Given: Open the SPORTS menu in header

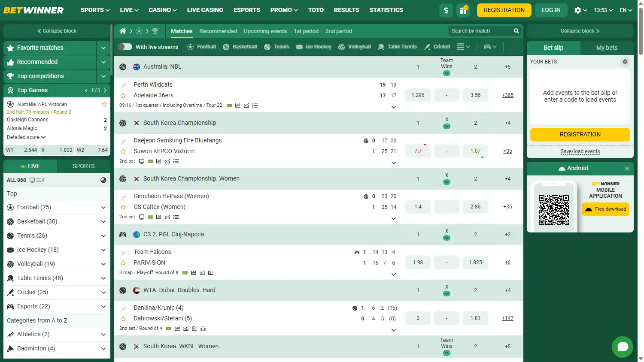Looking at the screenshot, I should coord(95,10).
